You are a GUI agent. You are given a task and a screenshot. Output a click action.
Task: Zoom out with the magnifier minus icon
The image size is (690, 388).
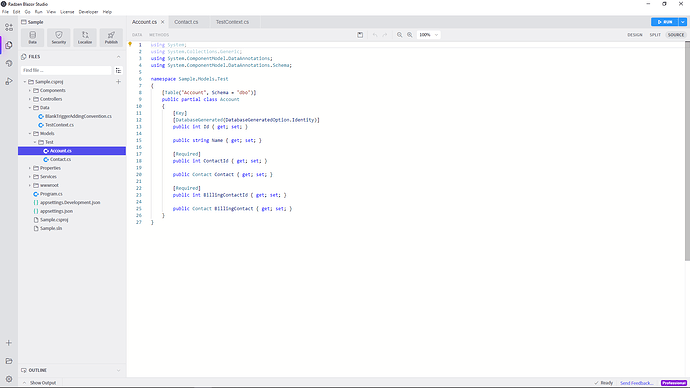click(400, 35)
